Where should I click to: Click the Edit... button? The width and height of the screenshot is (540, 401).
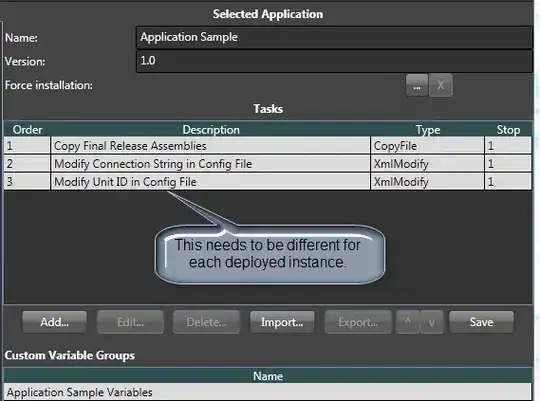pos(131,322)
